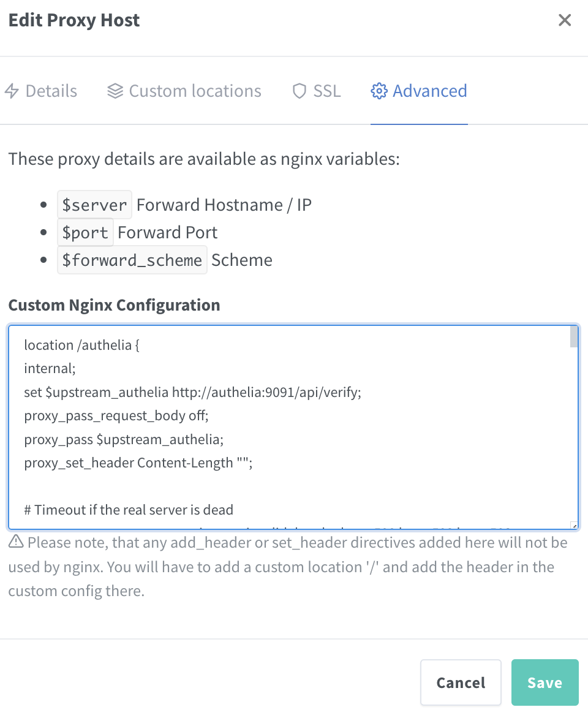Viewport: 588px width, 718px height.
Task: Click the proxy_pass_request_body off line
Action: 116,415
